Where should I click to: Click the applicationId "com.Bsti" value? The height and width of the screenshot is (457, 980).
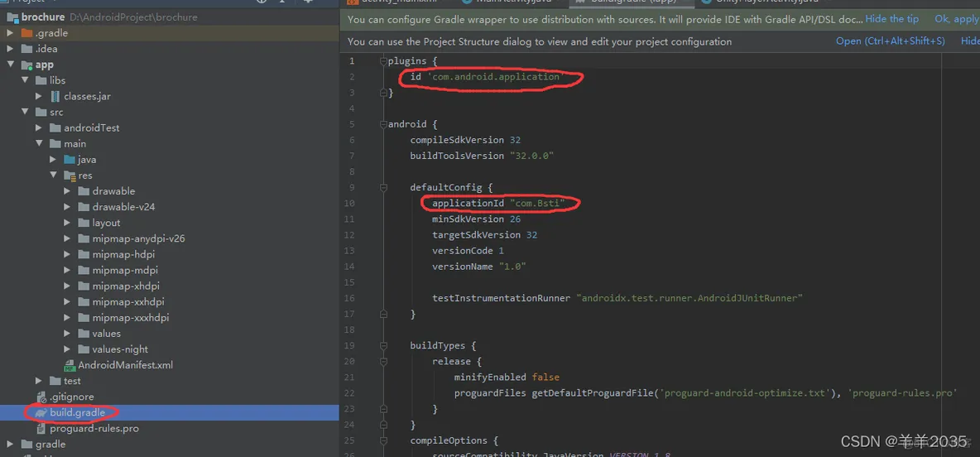pos(538,203)
